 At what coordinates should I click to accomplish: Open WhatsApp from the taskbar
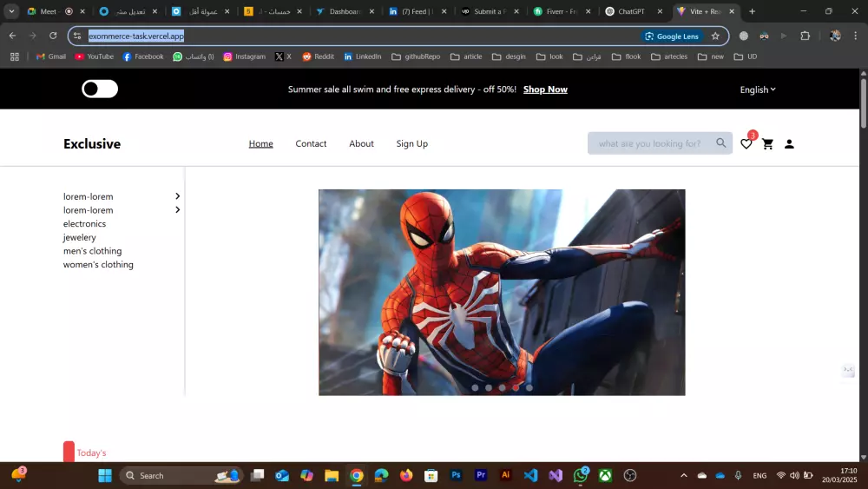(x=581, y=475)
